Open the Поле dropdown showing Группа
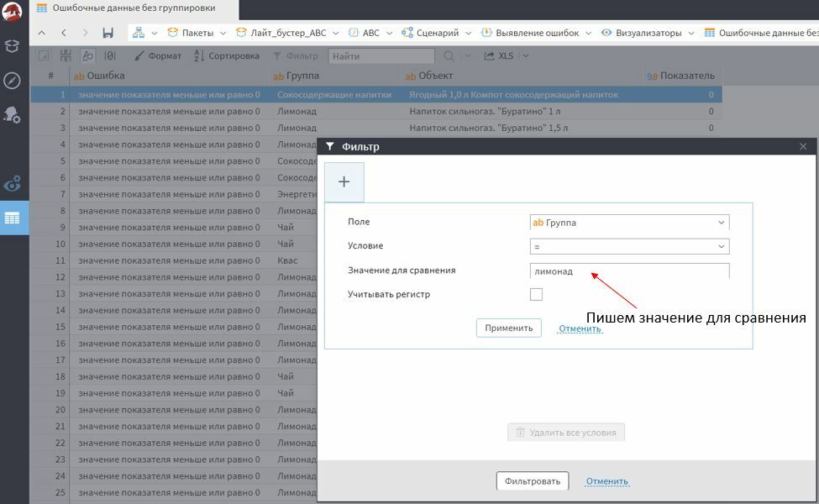 [629, 222]
